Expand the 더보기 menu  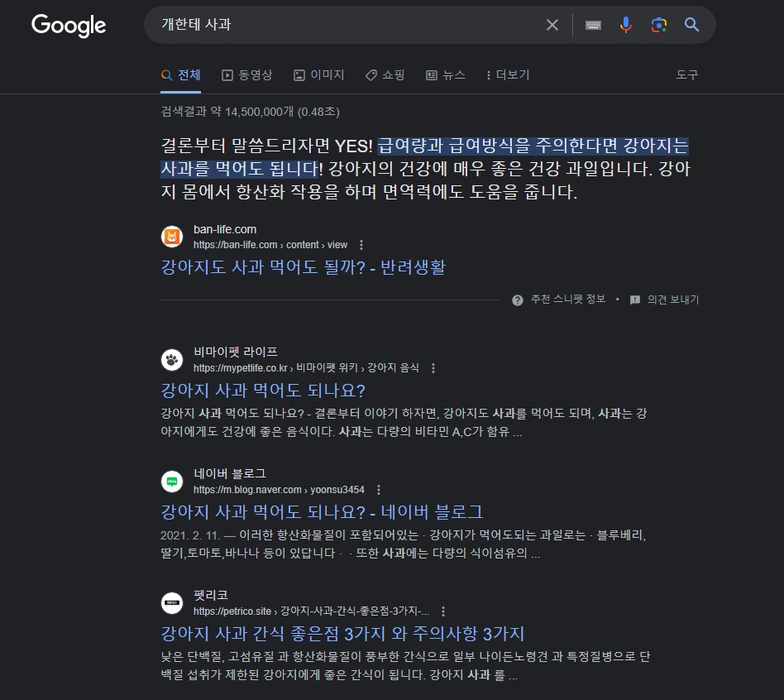pyautogui.click(x=508, y=75)
